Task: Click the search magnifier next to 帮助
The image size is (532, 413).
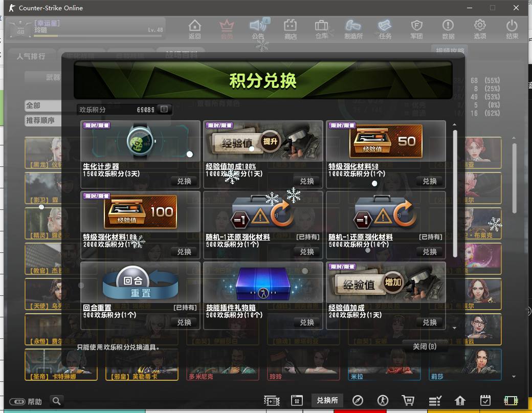Action: (57, 401)
